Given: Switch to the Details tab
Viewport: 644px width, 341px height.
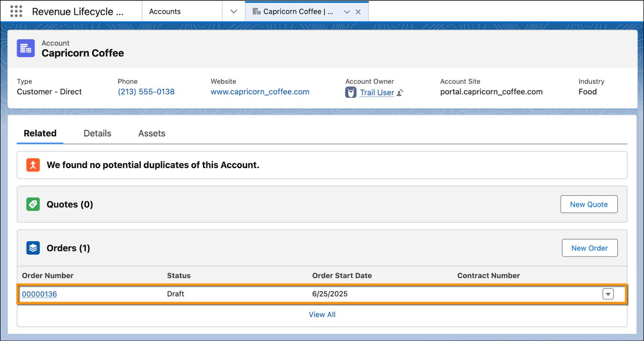Looking at the screenshot, I should 97,134.
